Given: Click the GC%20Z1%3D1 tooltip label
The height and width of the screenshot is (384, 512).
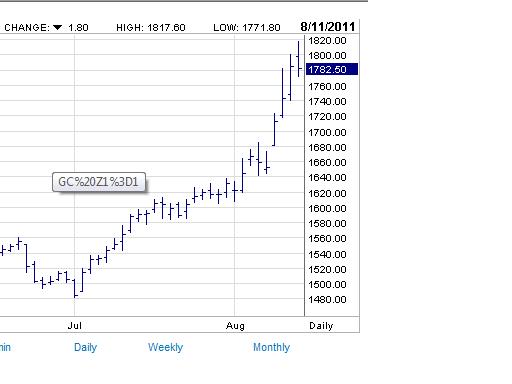Looking at the screenshot, I should [99, 182].
